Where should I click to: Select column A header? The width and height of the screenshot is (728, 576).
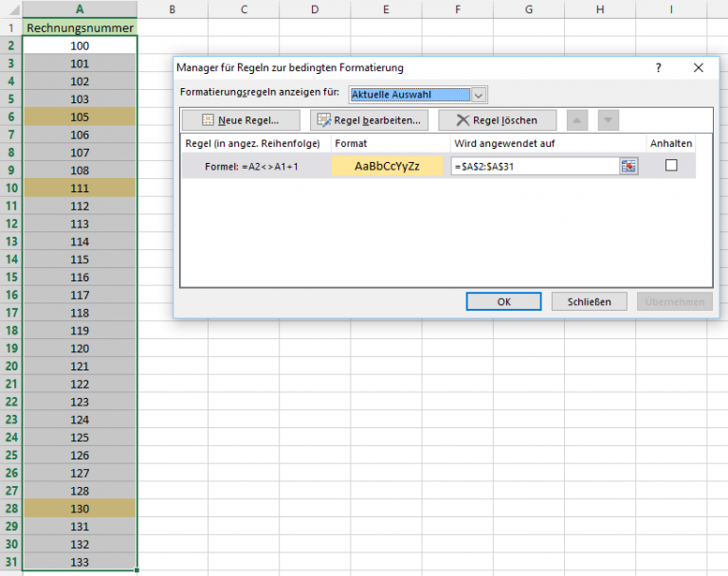coord(80,9)
